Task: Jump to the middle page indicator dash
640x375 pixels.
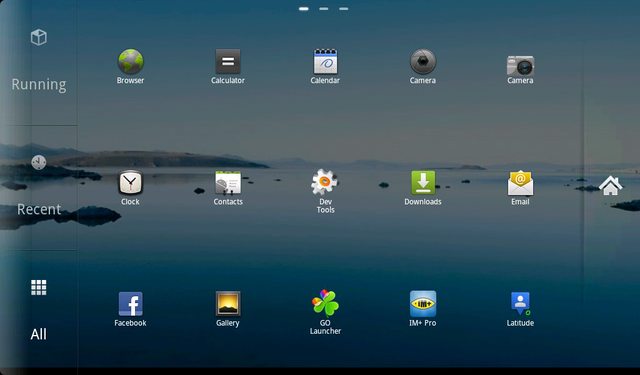Action: tap(324, 9)
